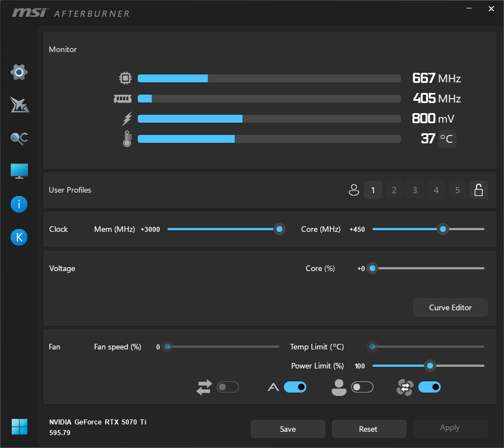Click the voltage lightning bolt icon

click(x=127, y=118)
